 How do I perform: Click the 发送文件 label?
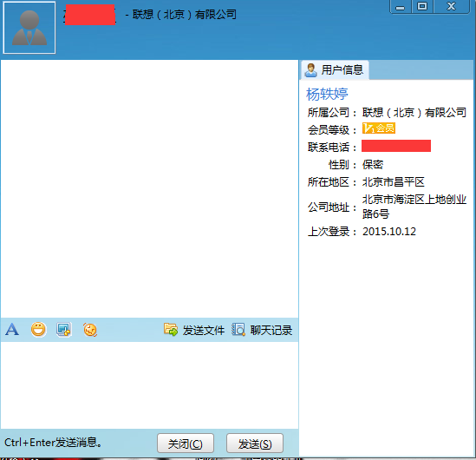pyautogui.click(x=204, y=331)
